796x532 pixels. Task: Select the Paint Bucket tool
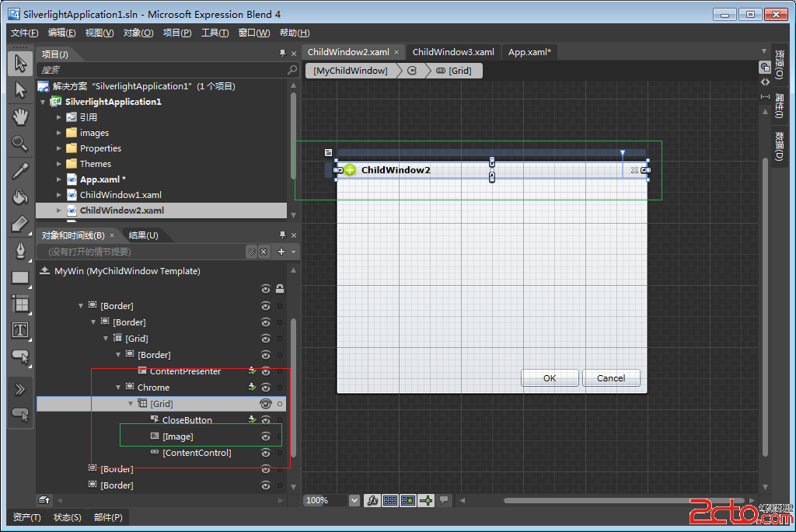point(20,196)
